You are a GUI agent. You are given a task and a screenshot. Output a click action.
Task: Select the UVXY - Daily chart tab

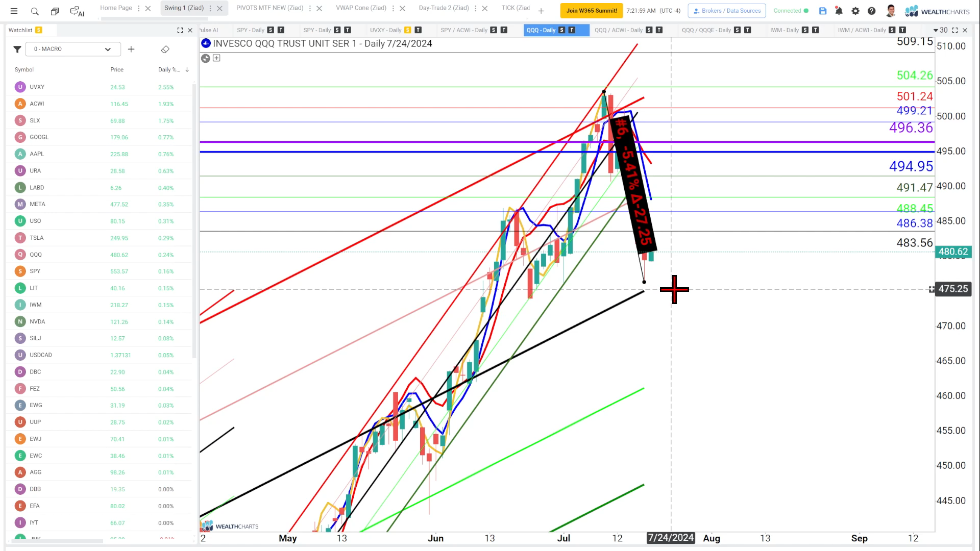point(385,30)
